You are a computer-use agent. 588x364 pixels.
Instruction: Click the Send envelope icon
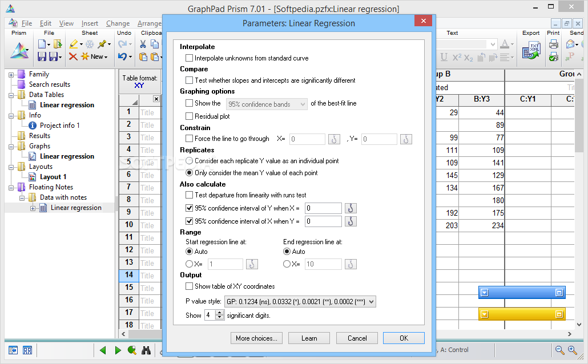coord(570,45)
